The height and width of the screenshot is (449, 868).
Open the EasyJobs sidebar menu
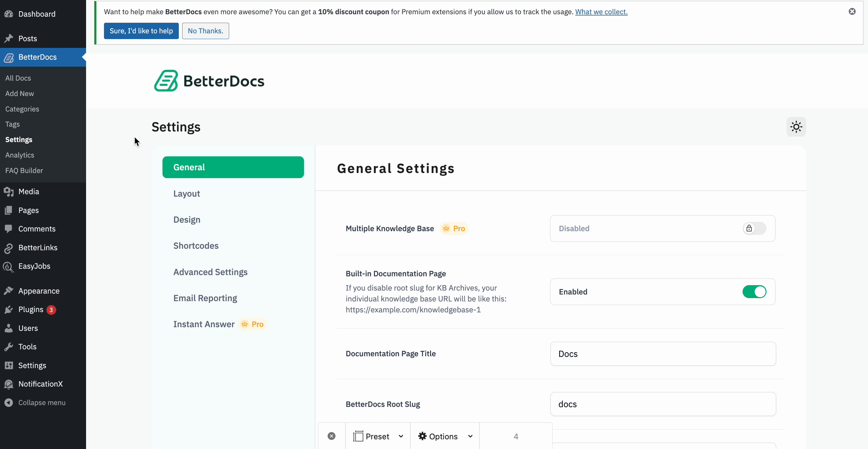tap(34, 266)
